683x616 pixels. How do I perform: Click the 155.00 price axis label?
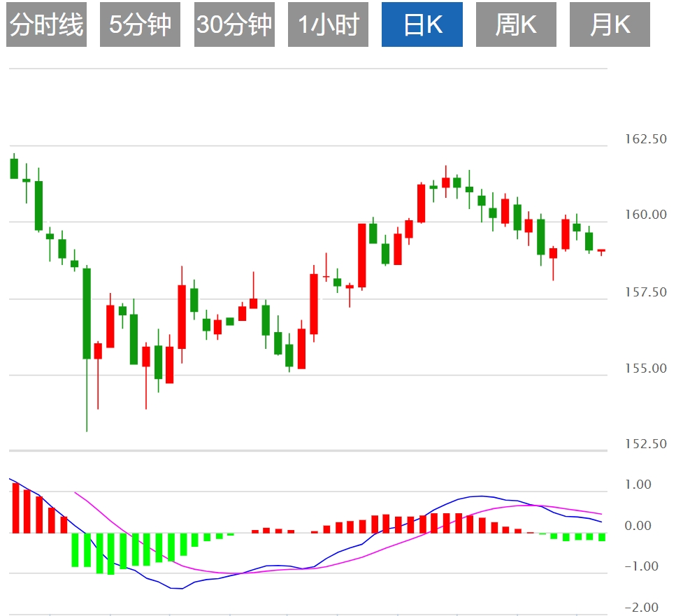(x=645, y=368)
